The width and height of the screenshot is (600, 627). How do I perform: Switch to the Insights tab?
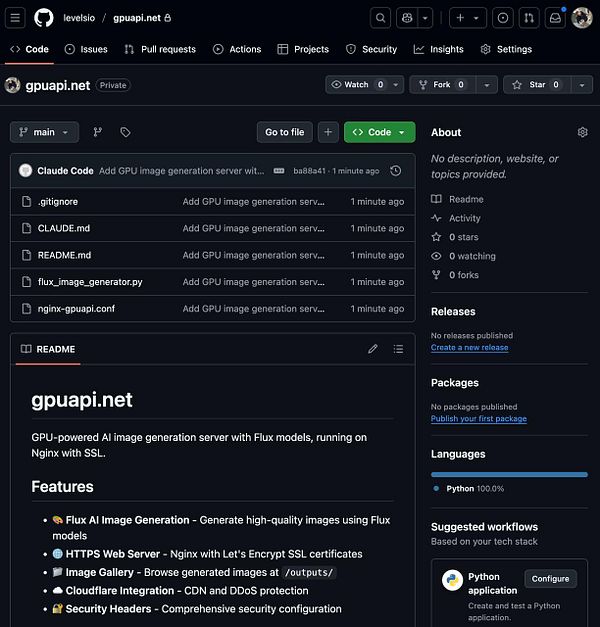click(x=438, y=49)
